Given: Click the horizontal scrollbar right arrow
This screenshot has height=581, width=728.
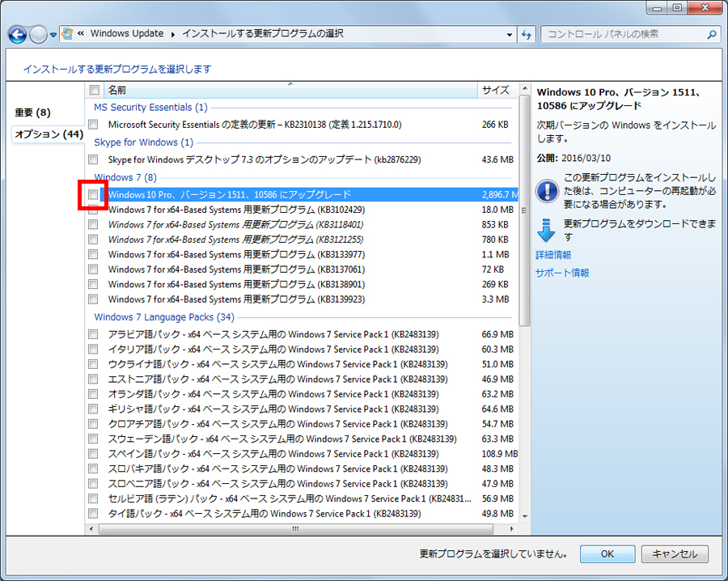Looking at the screenshot, I should click(512, 529).
